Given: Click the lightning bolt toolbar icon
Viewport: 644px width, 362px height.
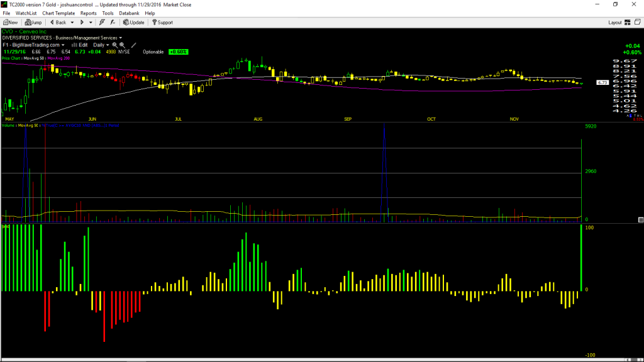Looking at the screenshot, I should [102, 23].
